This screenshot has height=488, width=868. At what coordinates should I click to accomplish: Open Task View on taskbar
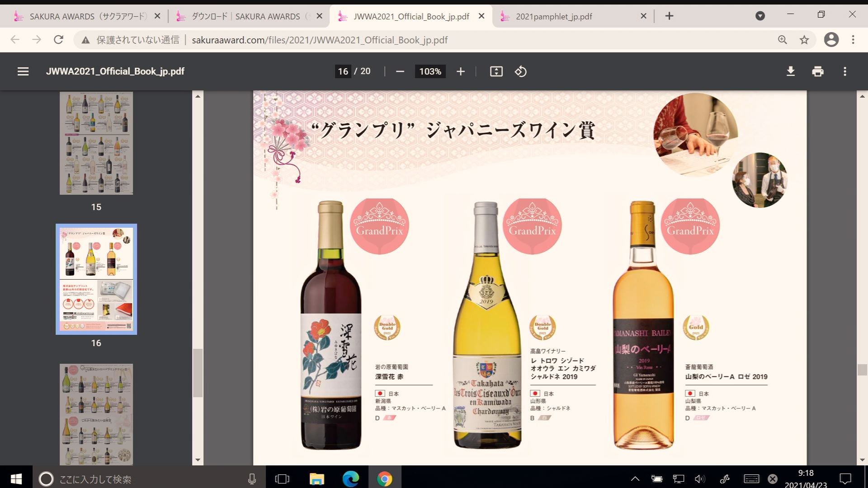282,479
